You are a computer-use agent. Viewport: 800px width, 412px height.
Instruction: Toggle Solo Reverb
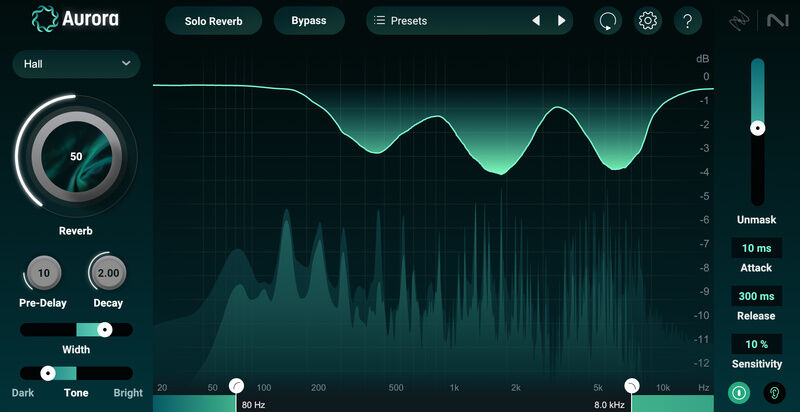coord(213,21)
